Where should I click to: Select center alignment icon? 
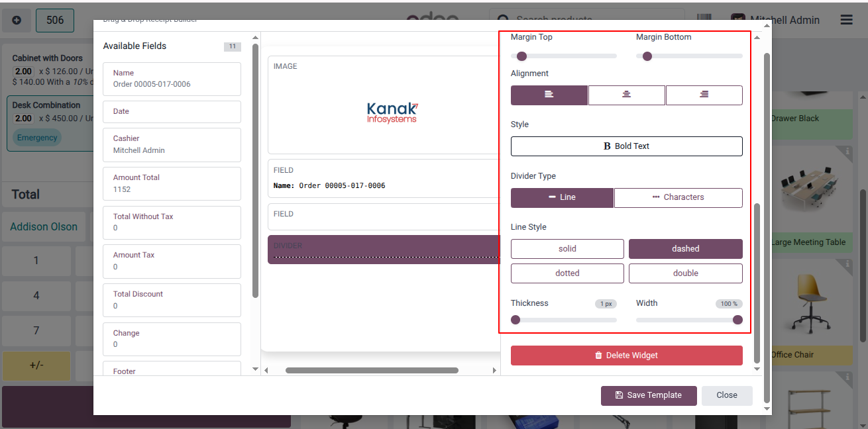coord(626,95)
